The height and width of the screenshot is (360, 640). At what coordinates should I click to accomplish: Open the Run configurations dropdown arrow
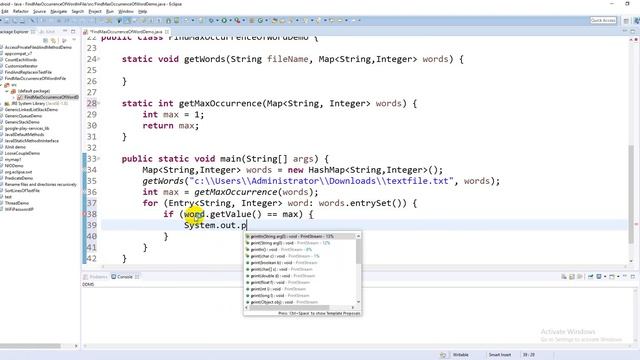pos(230,20)
